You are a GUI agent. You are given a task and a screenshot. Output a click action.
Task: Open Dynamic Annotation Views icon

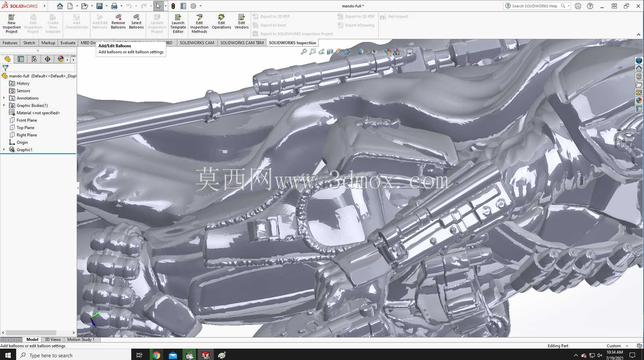[x=339, y=52]
